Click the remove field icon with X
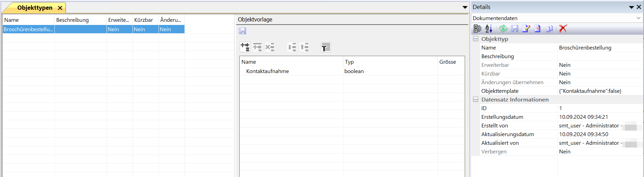This screenshot has width=644, height=177. pos(270,47)
